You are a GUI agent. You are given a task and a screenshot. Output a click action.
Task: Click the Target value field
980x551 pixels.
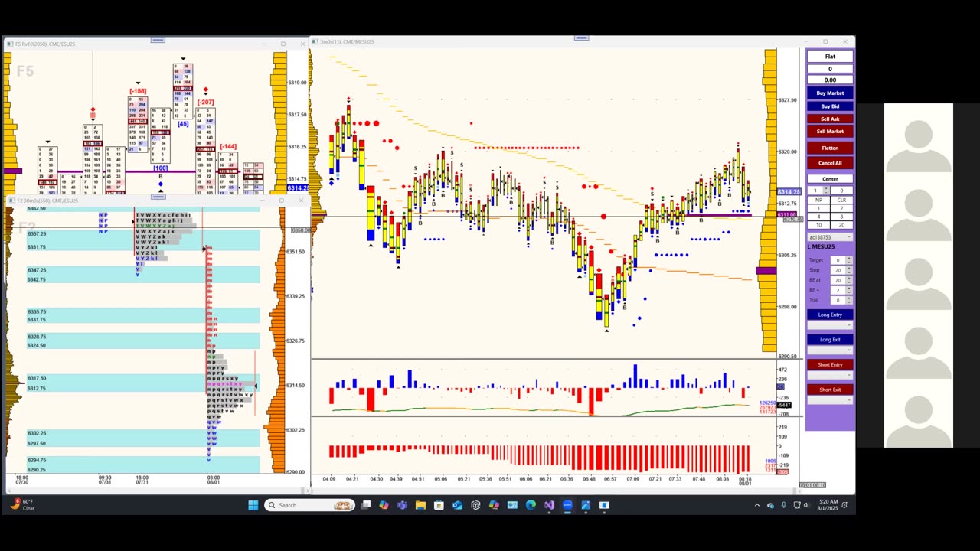(838, 260)
